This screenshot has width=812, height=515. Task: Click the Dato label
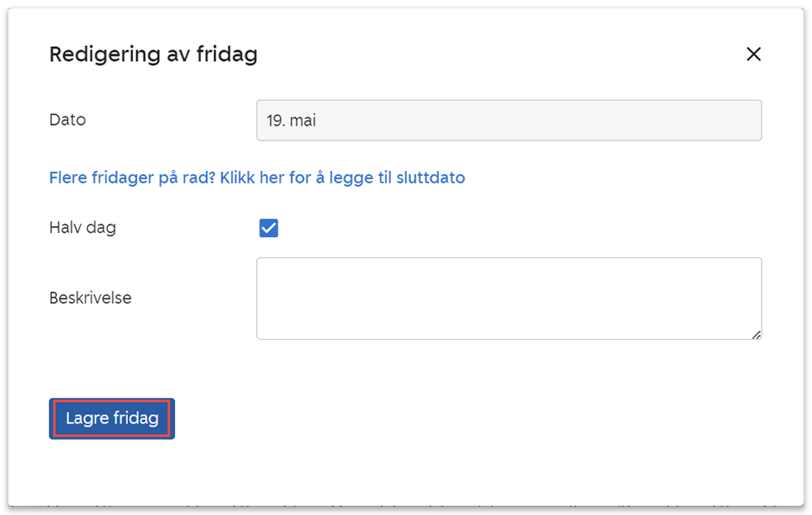pos(68,120)
